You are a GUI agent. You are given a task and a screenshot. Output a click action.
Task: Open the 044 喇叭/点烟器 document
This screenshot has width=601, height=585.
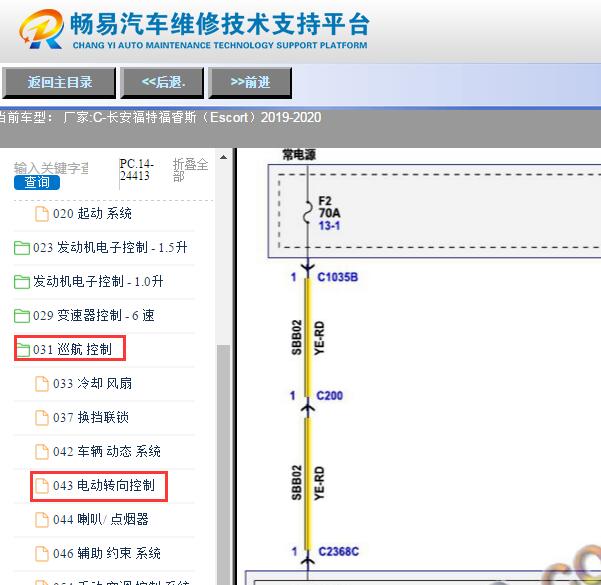tap(100, 519)
